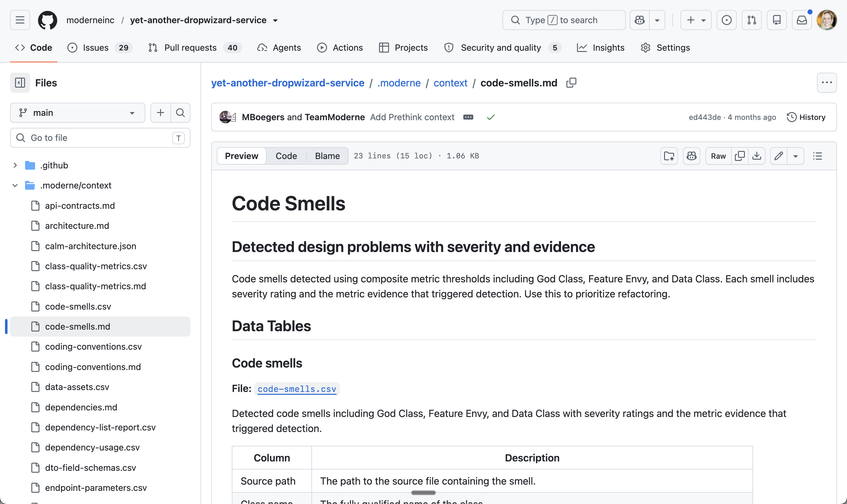Open the Settings tab
This screenshot has height=504, width=847.
[x=665, y=48]
